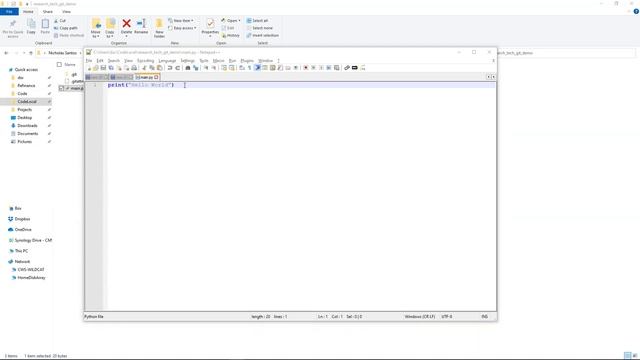Screen dimensions: 640x360
Task: Click UTF-8 encoding in Notepad++ status bar
Action: 447,316
